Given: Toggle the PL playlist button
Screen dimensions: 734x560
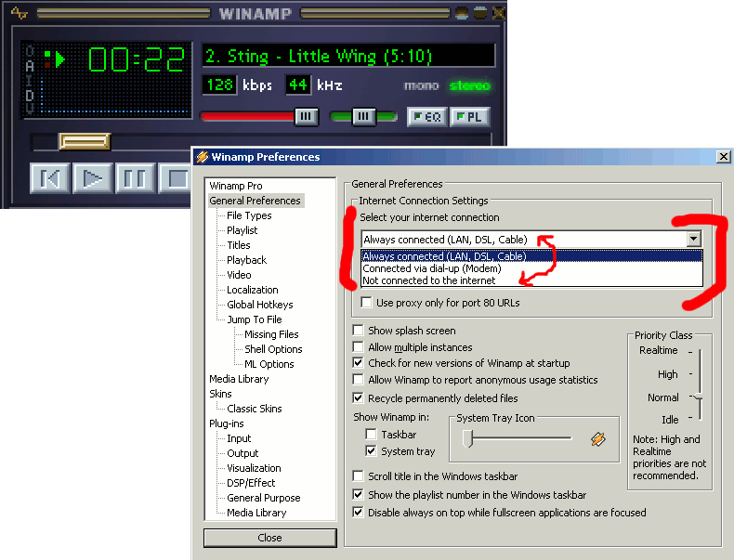Looking at the screenshot, I should pos(469,117).
